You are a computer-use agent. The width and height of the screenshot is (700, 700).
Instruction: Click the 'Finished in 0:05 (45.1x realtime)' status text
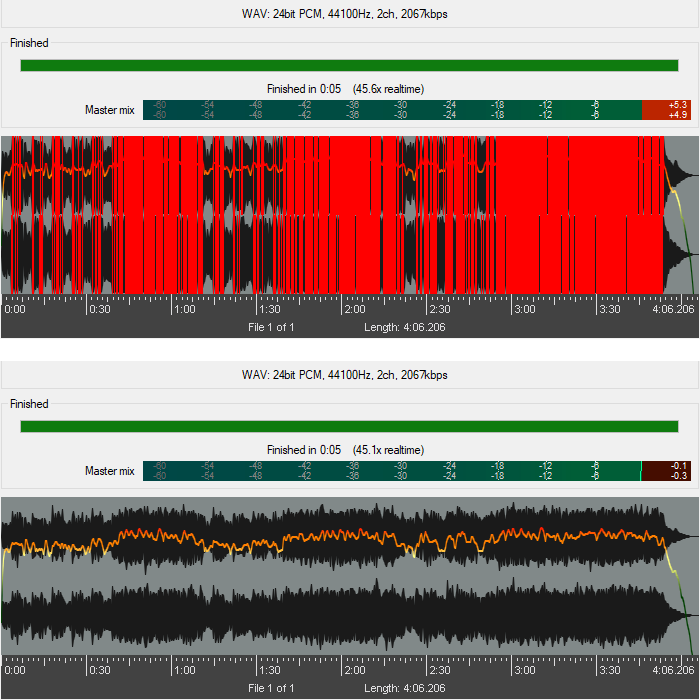[346, 450]
